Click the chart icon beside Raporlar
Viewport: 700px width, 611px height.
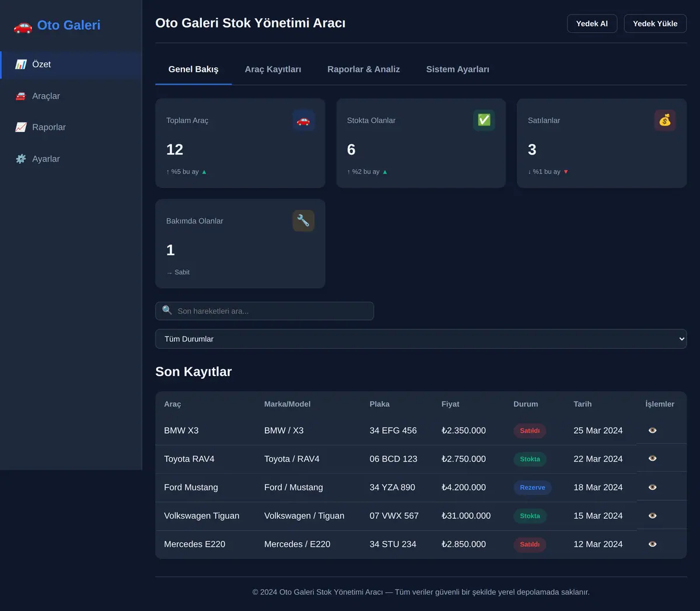21,127
